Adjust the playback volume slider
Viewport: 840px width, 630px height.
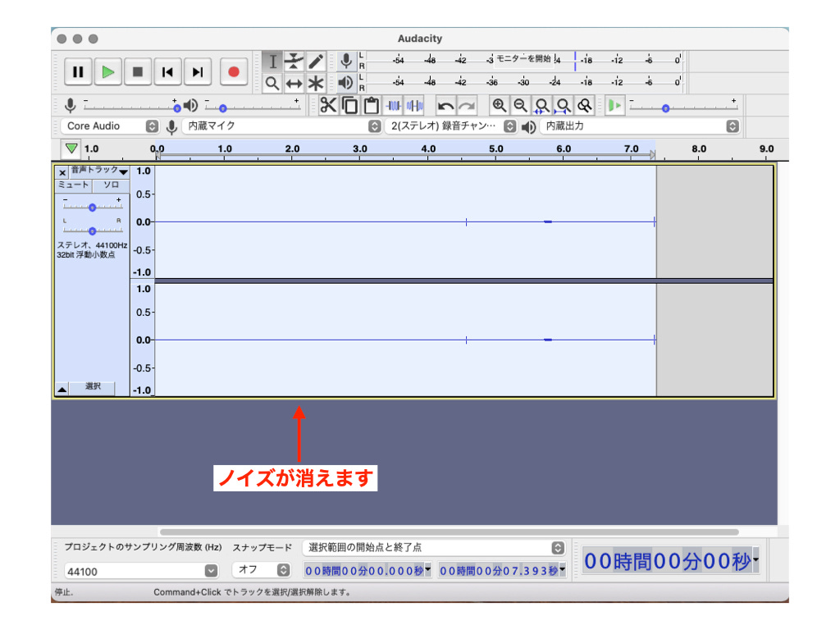pyautogui.click(x=252, y=106)
